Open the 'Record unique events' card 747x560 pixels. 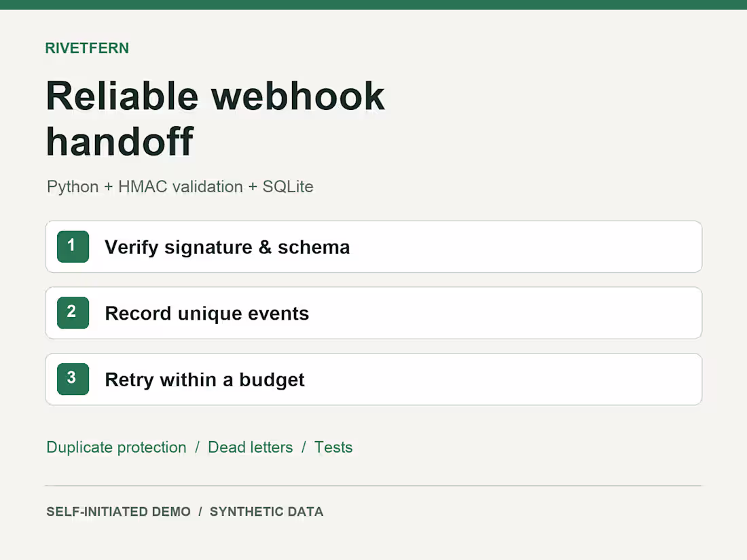373,313
